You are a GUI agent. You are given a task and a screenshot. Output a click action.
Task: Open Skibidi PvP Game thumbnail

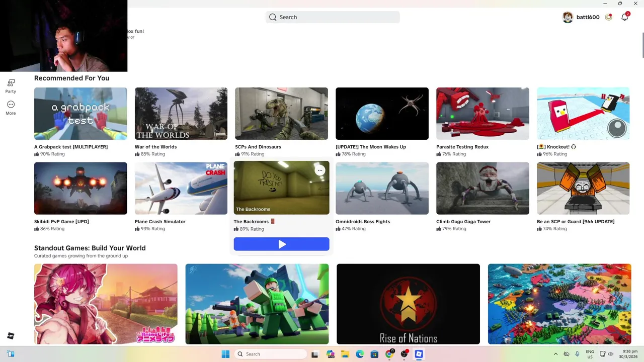[80, 188]
